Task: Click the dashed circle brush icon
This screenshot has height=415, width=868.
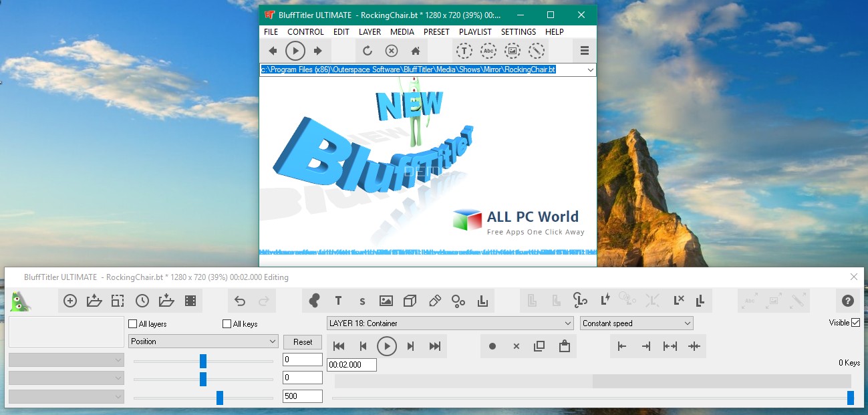Action: [x=537, y=51]
